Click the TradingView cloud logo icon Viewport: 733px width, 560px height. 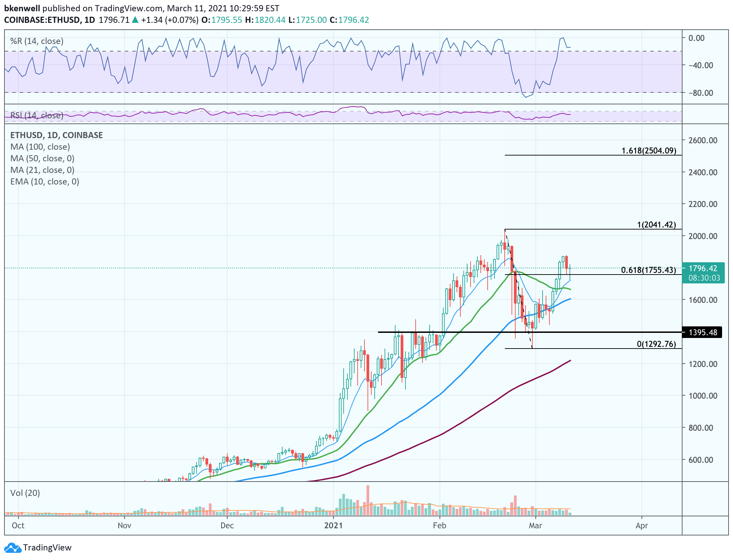[x=12, y=548]
